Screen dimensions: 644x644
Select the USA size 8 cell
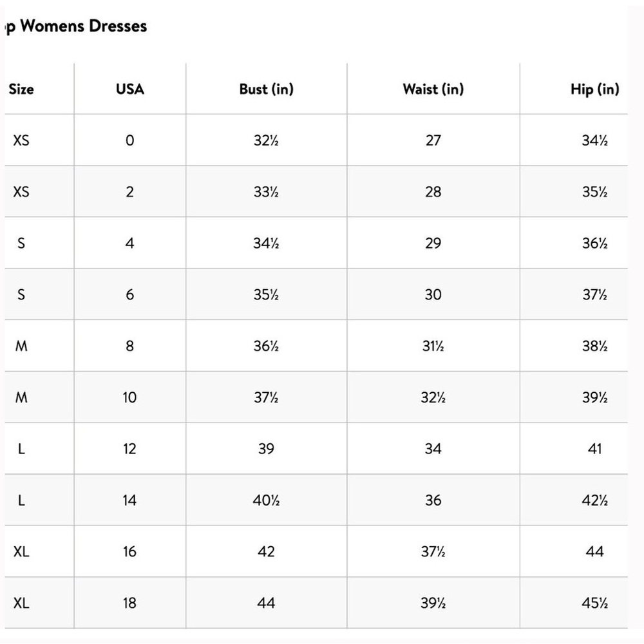pyautogui.click(x=130, y=346)
